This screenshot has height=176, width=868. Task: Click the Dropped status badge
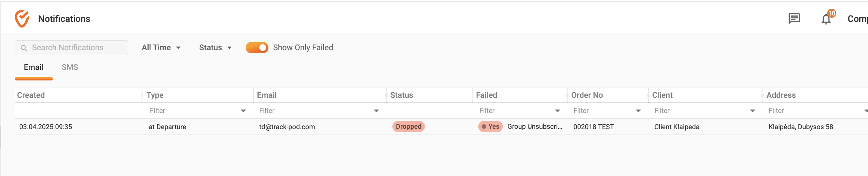point(408,127)
